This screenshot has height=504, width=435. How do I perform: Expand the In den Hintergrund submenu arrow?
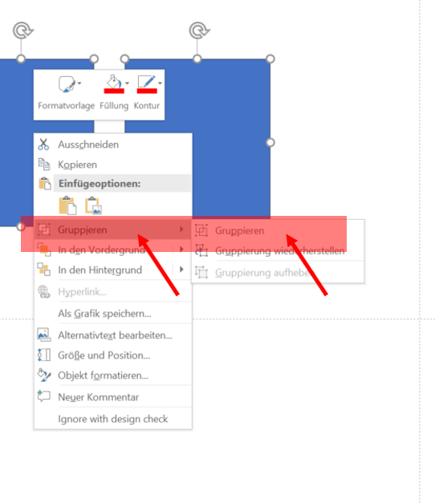pos(181,270)
